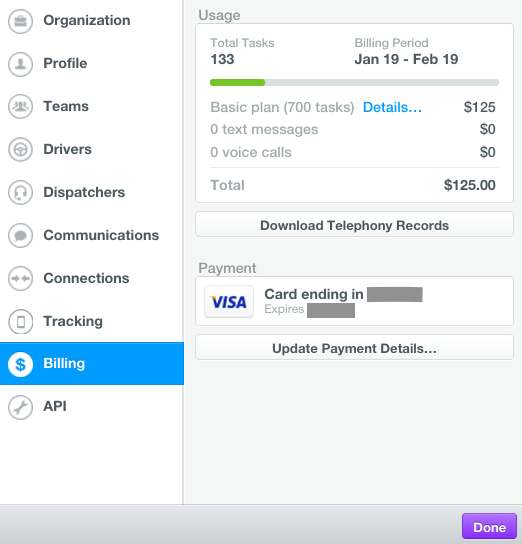Click the Profile person icon

[20, 64]
